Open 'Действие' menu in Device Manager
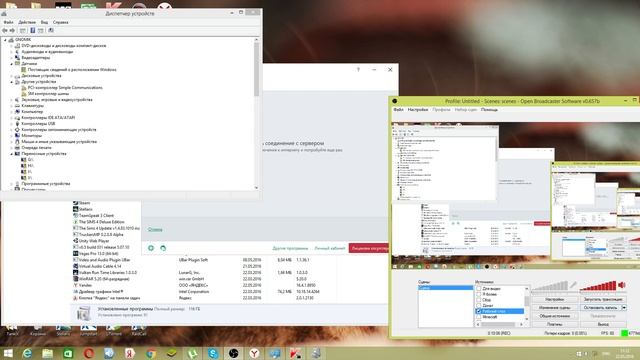 point(27,22)
